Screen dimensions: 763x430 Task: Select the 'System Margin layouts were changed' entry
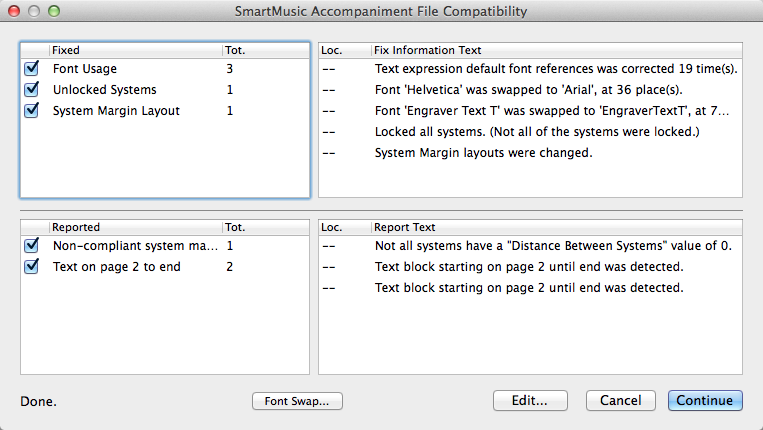pyautogui.click(x=530, y=153)
